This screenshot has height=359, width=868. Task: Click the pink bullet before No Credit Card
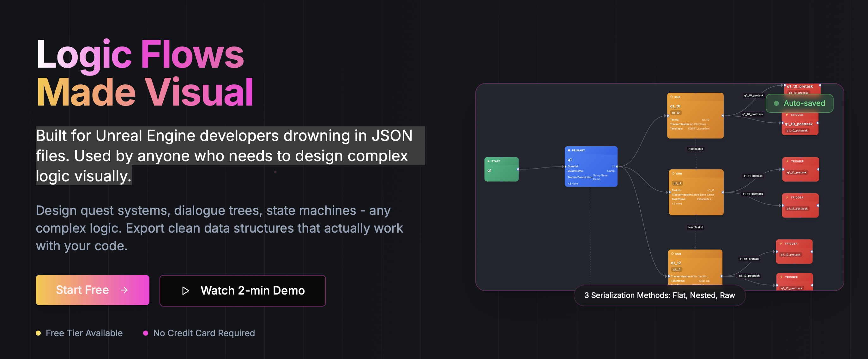pyautogui.click(x=146, y=333)
